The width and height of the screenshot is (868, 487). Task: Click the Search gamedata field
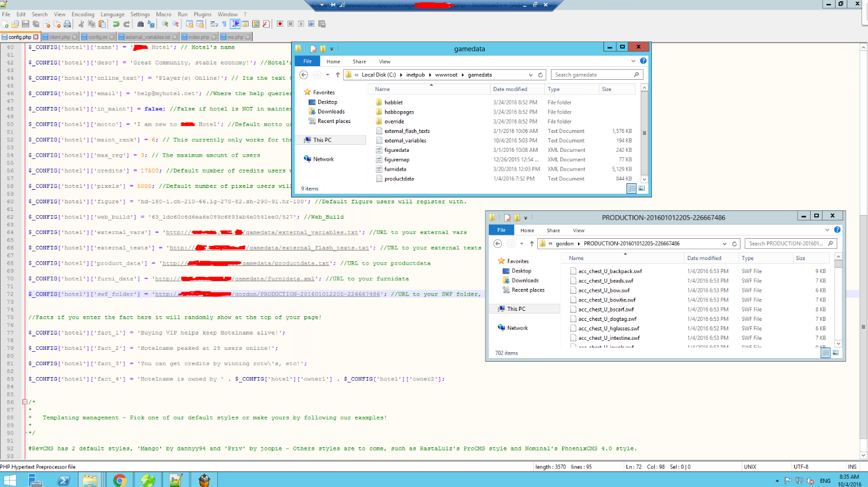point(596,75)
